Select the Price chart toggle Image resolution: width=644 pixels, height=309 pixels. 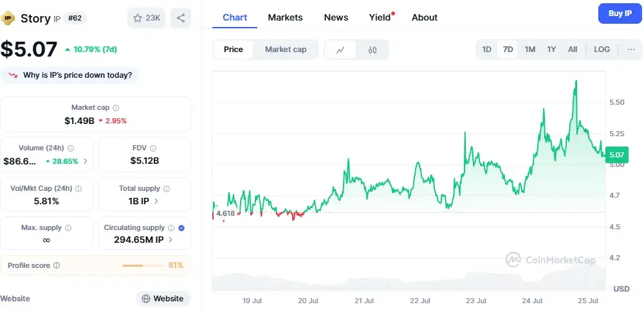234,49
